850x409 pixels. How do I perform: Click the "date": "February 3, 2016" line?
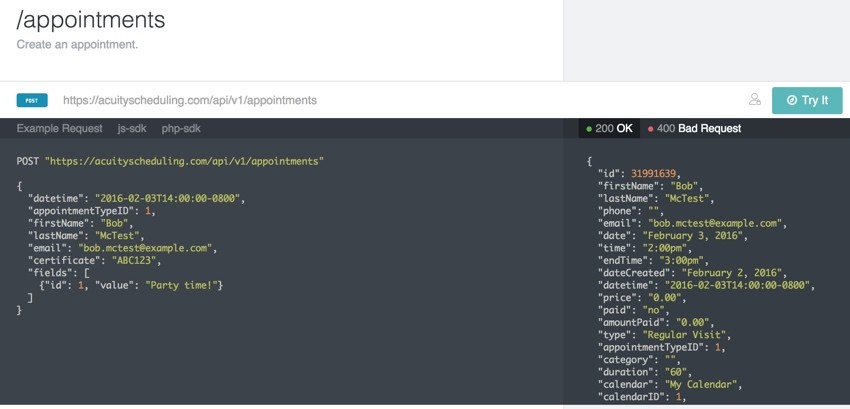tap(673, 236)
